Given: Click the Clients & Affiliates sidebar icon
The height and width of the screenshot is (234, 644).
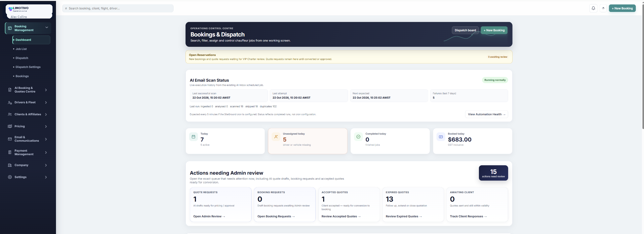Looking at the screenshot, I should coord(10,114).
